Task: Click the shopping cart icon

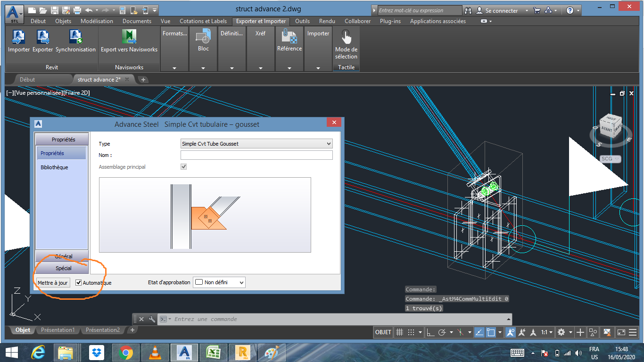Action: point(537,10)
